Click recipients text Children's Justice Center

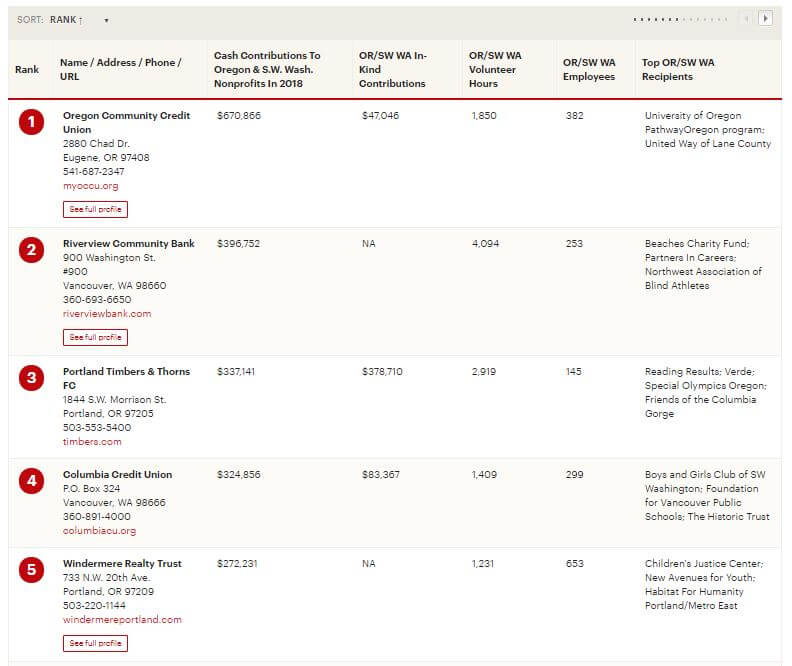coord(704,563)
